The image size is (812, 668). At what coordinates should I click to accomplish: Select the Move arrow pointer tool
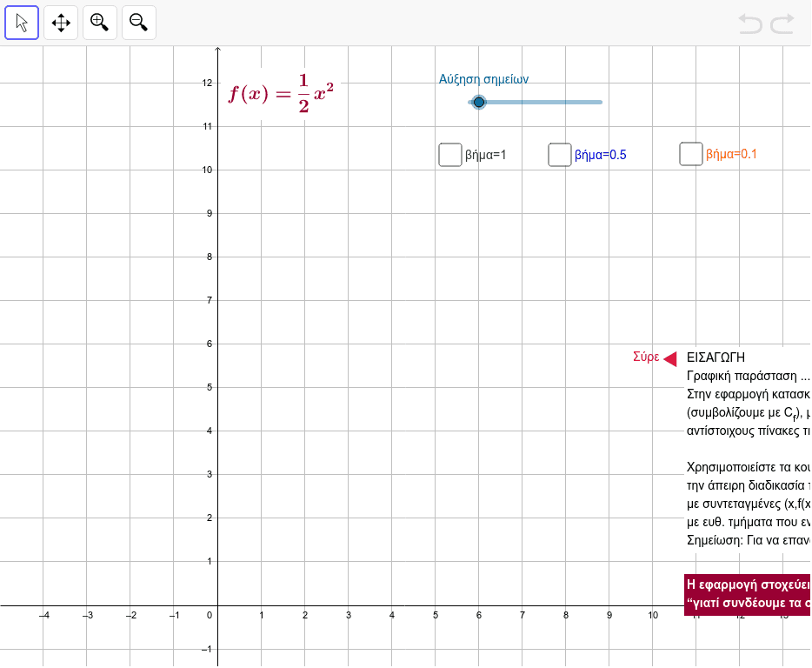coord(22,23)
